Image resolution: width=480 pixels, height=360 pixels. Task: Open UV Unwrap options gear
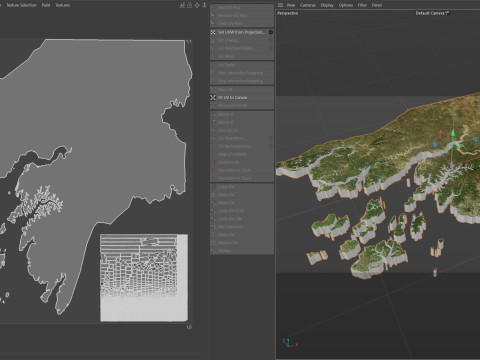point(271,40)
